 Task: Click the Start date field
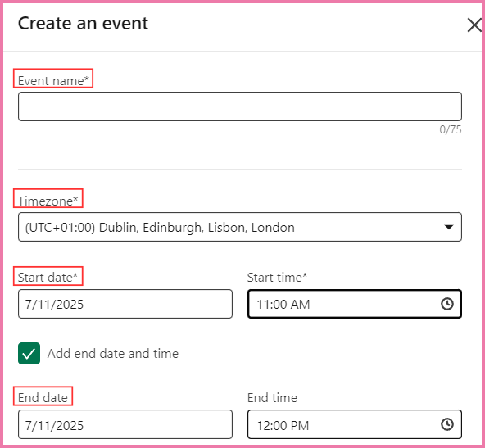click(125, 304)
